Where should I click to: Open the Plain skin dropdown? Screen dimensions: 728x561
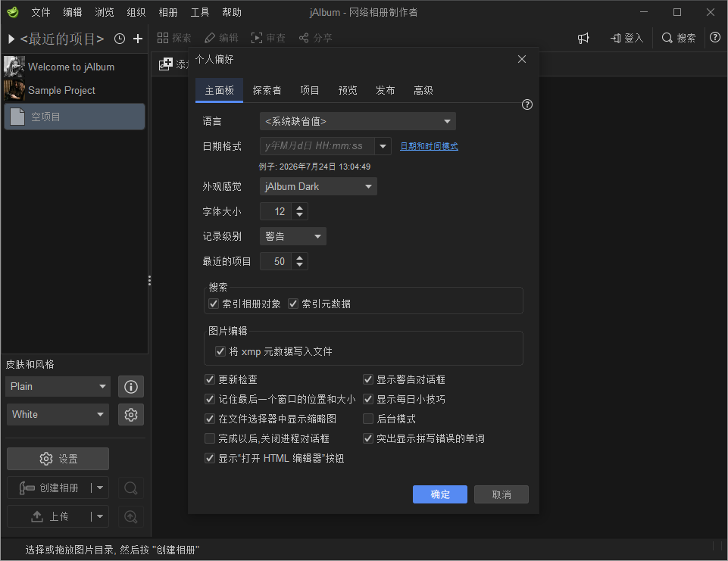pyautogui.click(x=58, y=387)
